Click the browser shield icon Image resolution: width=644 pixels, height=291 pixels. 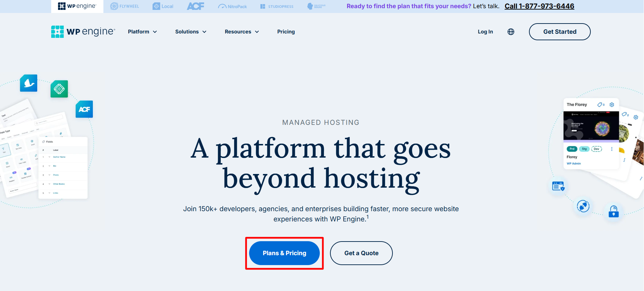point(558,186)
